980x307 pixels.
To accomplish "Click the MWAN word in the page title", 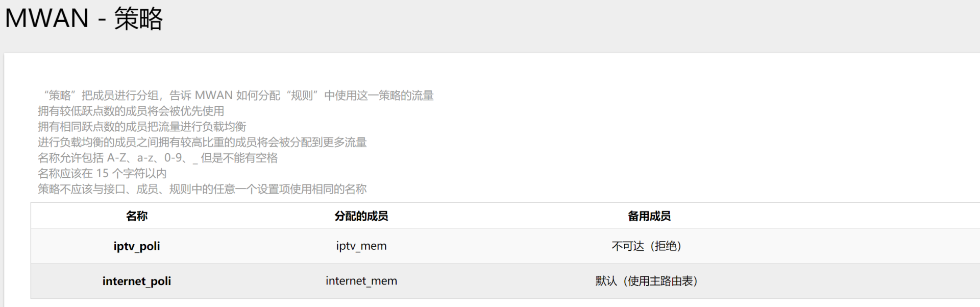I will coord(47,18).
